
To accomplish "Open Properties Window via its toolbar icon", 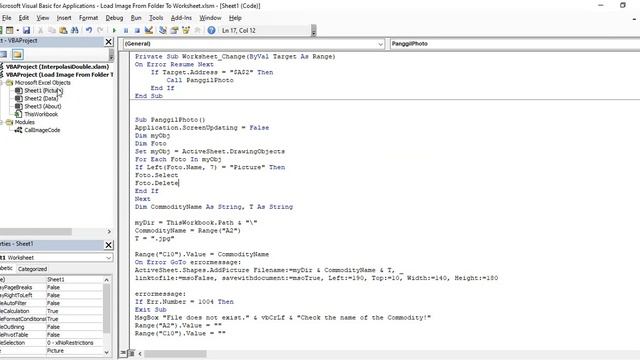I will [x=174, y=30].
